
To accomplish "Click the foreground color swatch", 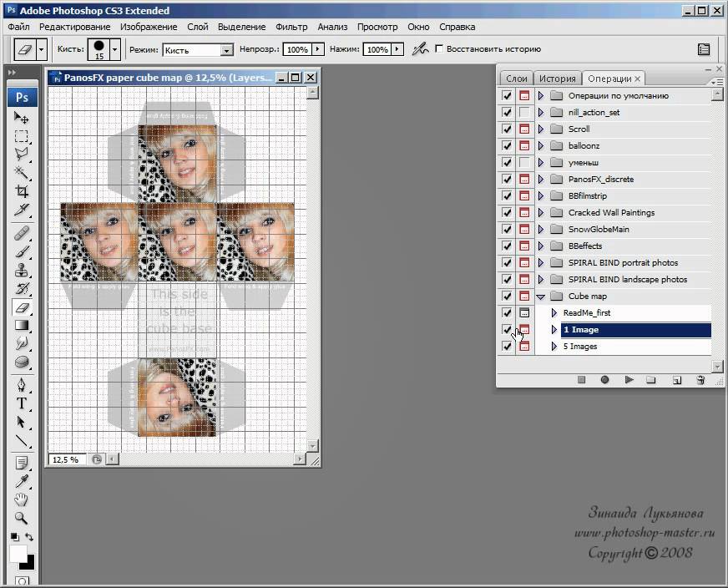I will (x=18, y=553).
